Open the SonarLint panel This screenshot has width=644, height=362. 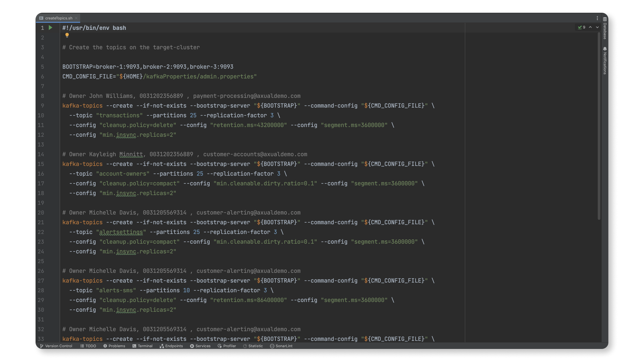click(x=281, y=346)
